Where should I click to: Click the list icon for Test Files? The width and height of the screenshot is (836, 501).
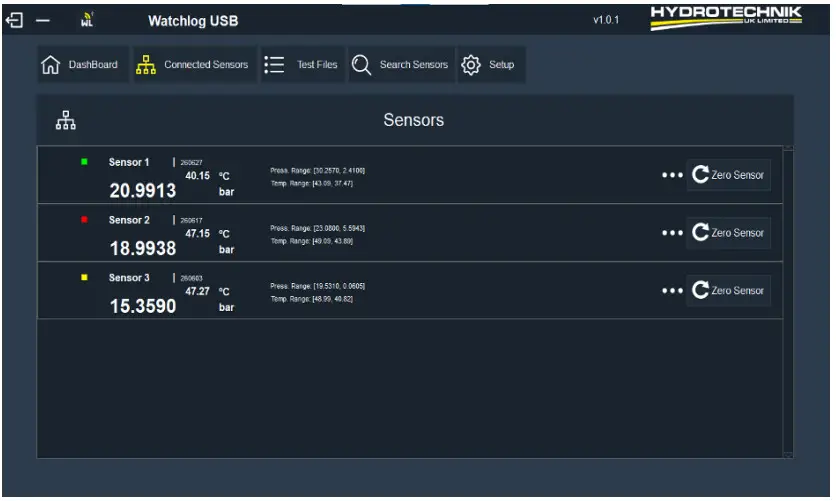tap(274, 64)
